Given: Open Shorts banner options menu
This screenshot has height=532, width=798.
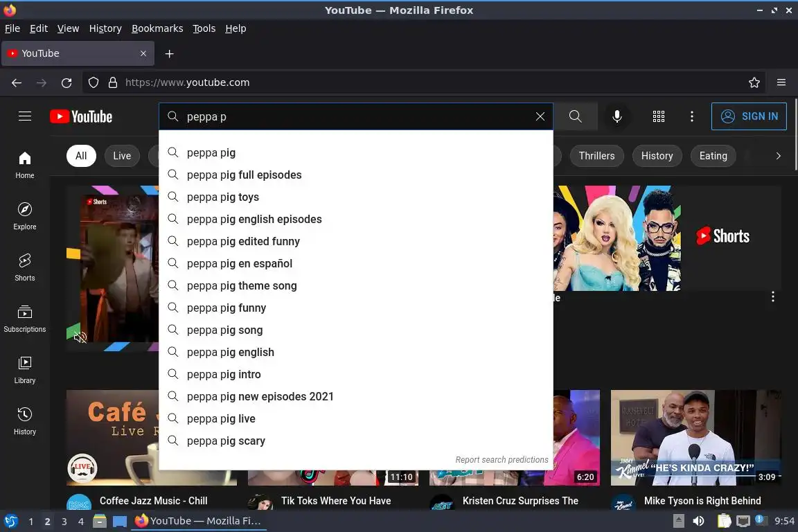Looking at the screenshot, I should 772,296.
